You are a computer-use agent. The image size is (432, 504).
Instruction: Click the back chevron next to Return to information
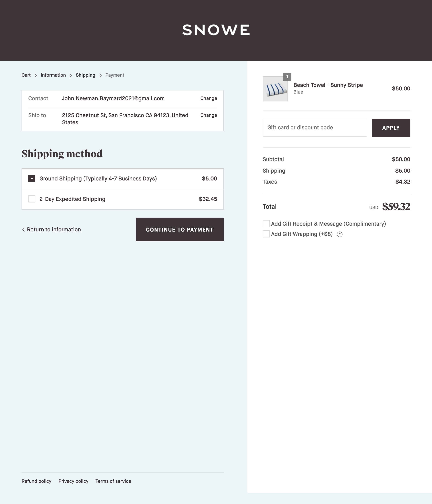pos(24,229)
